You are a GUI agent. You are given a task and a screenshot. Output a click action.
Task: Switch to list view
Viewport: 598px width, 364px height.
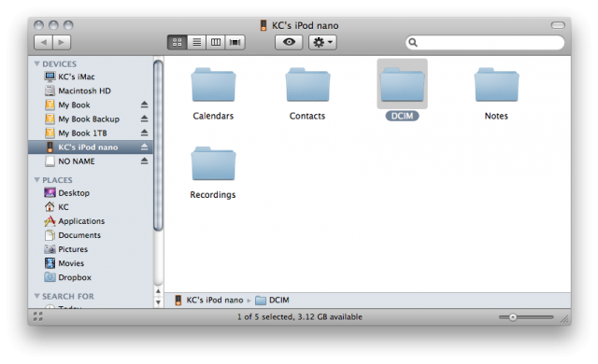(x=196, y=42)
